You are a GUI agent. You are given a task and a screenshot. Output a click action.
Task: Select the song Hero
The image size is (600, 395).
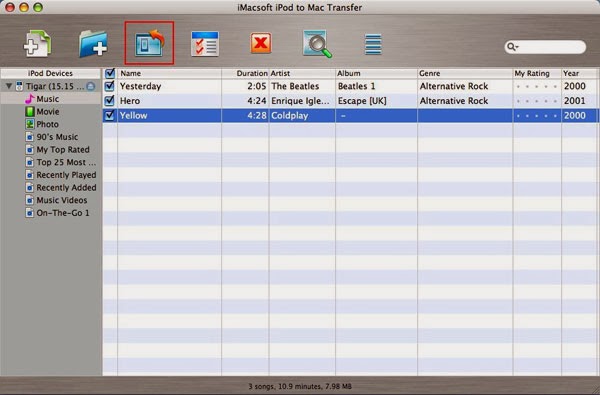coord(130,101)
